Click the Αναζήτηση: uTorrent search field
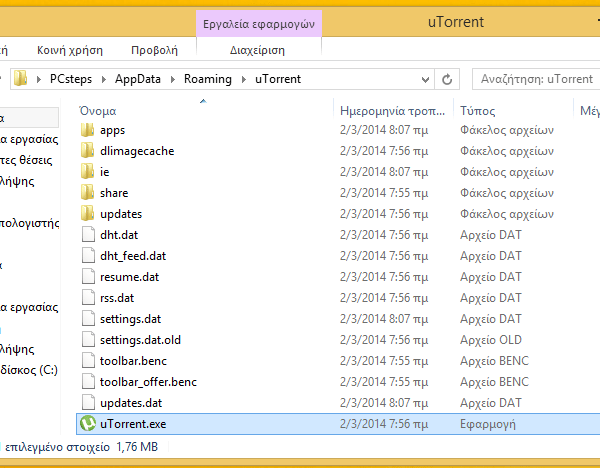This screenshot has height=468, width=600. click(536, 79)
